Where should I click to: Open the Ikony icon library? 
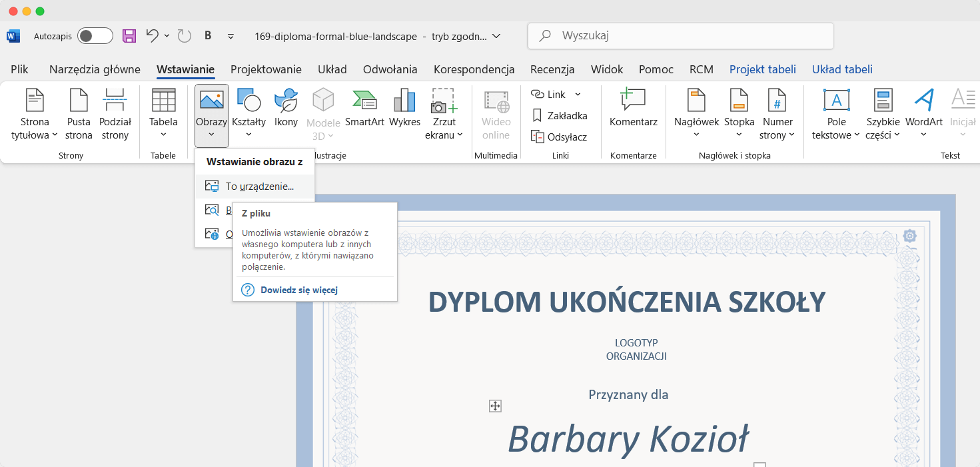(x=286, y=108)
